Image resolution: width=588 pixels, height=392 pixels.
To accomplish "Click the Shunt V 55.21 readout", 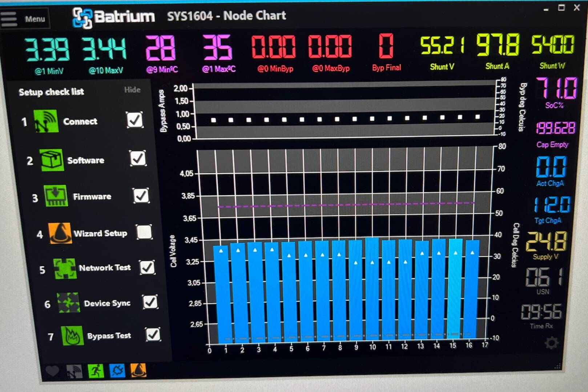I will click(x=442, y=46).
